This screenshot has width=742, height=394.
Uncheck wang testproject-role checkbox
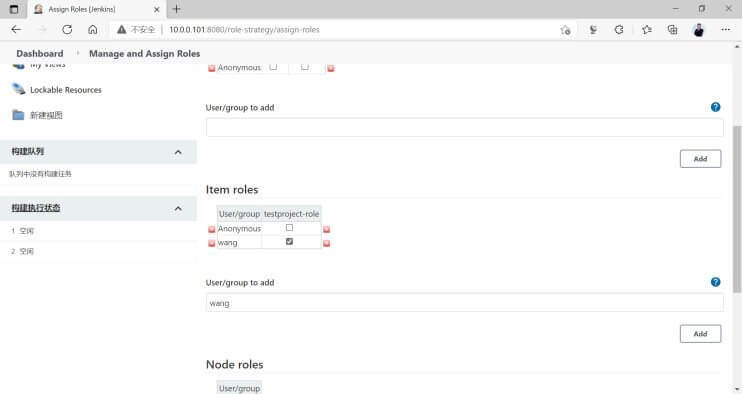pos(289,241)
